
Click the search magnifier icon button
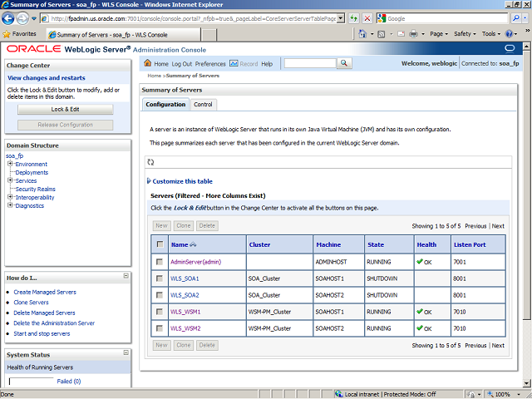pyautogui.click(x=342, y=64)
